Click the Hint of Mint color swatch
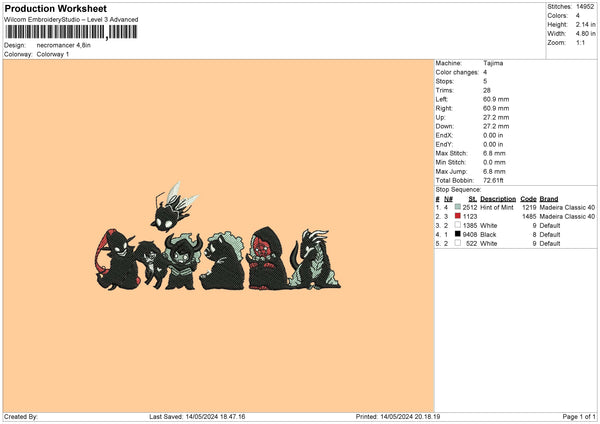 point(458,207)
